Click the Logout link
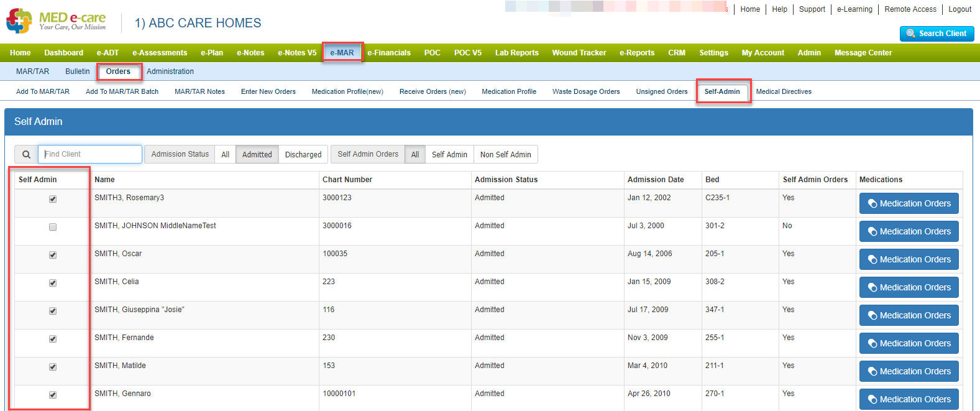The height and width of the screenshot is (411, 980). 959,9
